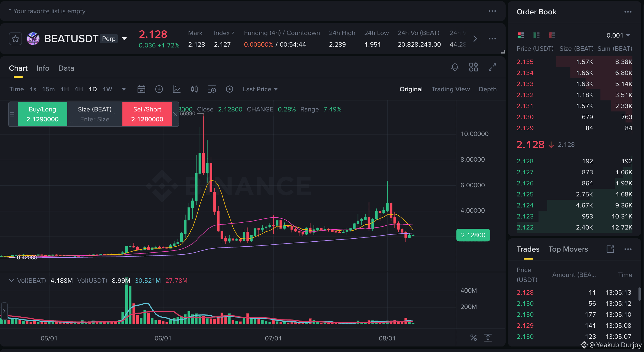Show asks-only order book view
This screenshot has width=644, height=352.
552,35
